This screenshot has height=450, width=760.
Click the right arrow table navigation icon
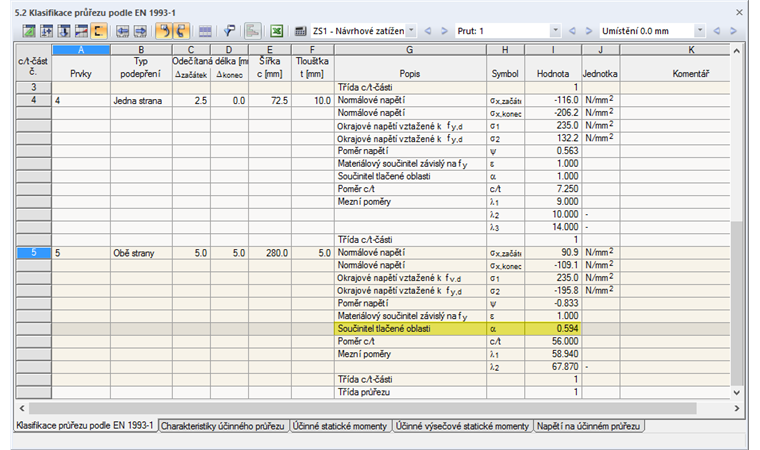pos(140,32)
